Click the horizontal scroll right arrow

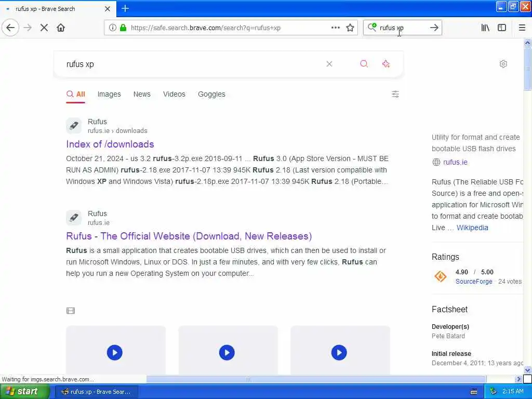518,379
